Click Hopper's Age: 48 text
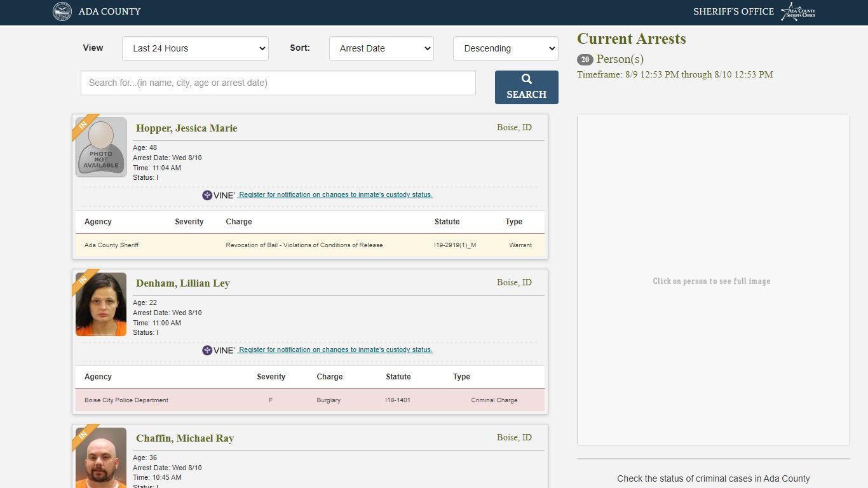 [x=145, y=147]
